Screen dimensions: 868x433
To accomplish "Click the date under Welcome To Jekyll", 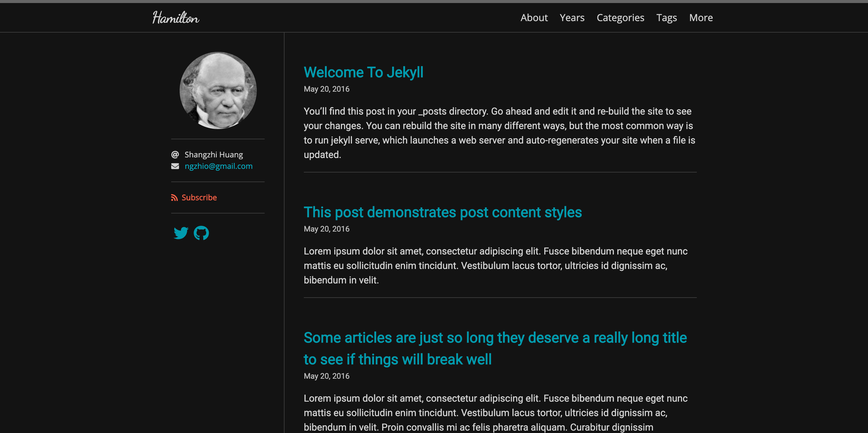I will [326, 89].
